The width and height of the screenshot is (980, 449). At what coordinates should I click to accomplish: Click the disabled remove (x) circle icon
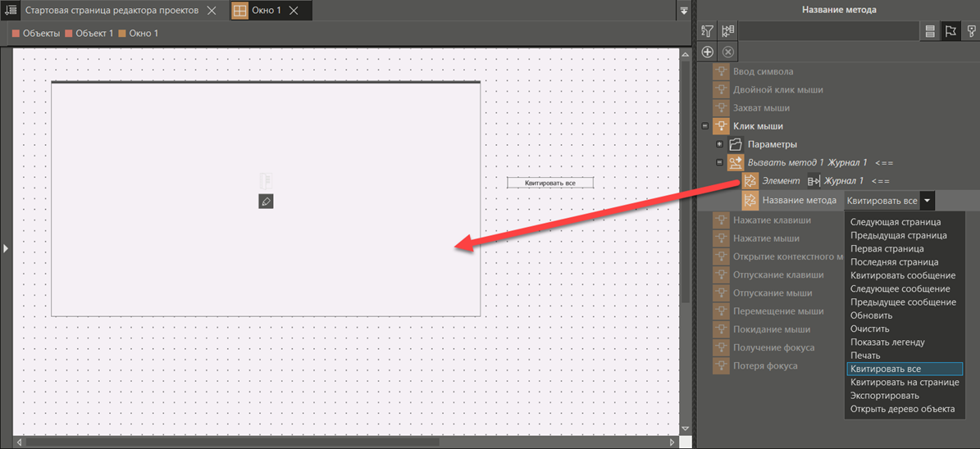(x=727, y=52)
